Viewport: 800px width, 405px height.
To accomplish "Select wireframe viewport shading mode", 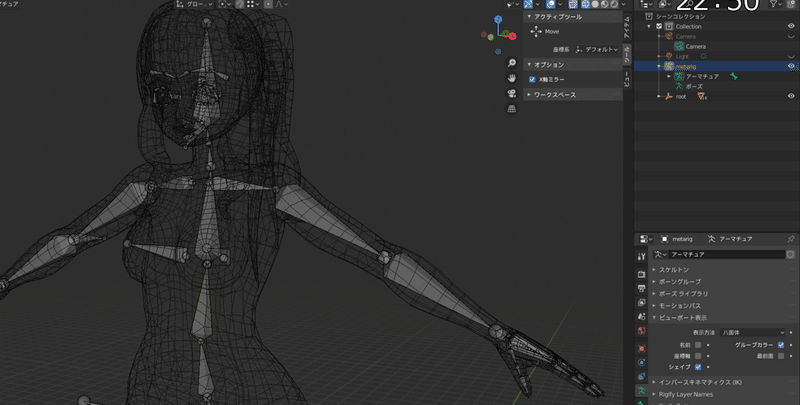I will click(x=586, y=4).
